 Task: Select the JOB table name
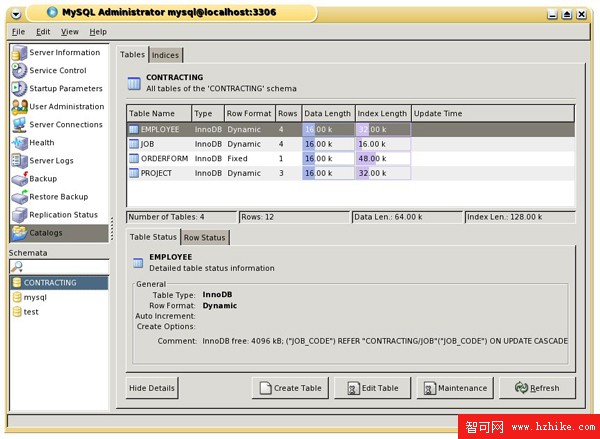pyautogui.click(x=147, y=144)
